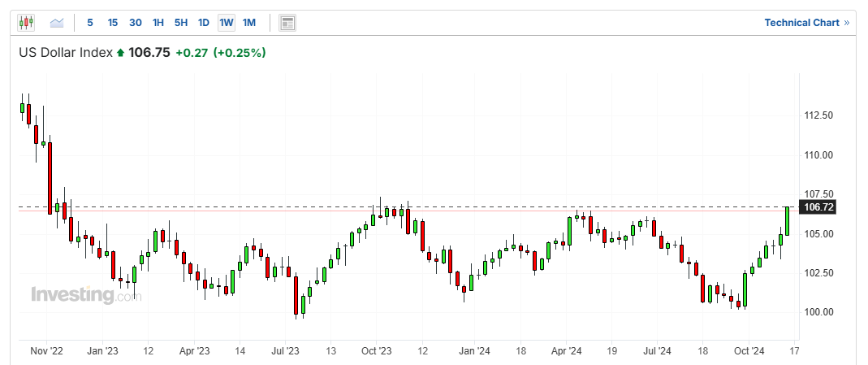Select the 5 minute interval
868x365 pixels.
pyautogui.click(x=89, y=23)
